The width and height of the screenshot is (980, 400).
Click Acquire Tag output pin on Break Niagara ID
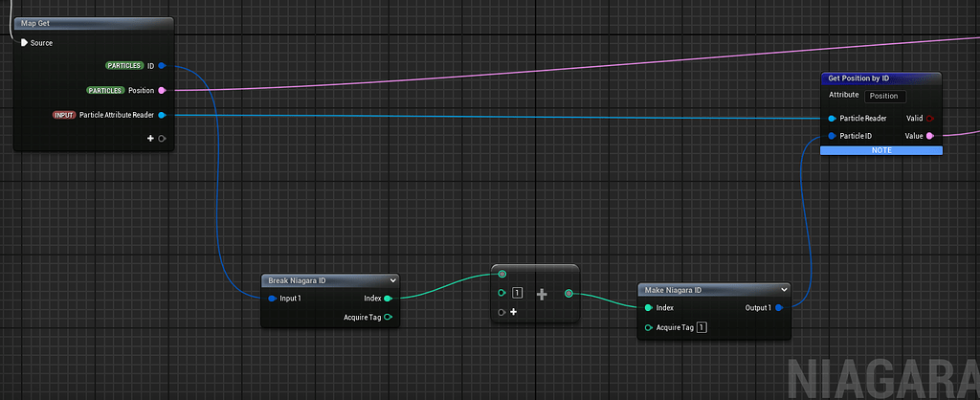coord(388,317)
